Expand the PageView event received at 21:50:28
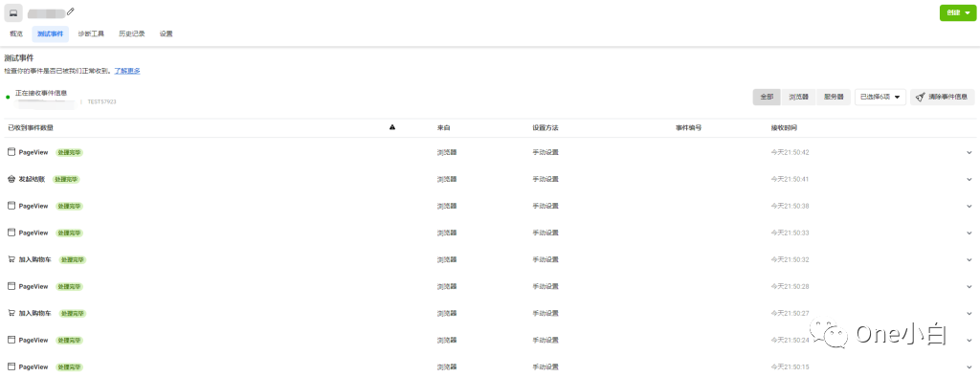980x377 pixels. [x=969, y=287]
